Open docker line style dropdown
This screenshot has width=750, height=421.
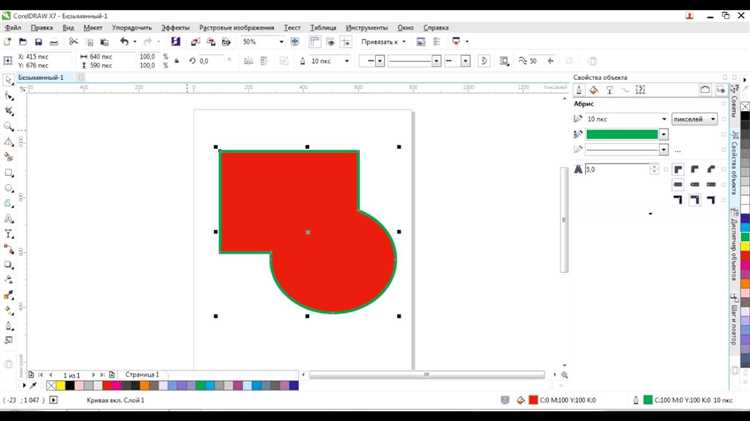(663, 150)
